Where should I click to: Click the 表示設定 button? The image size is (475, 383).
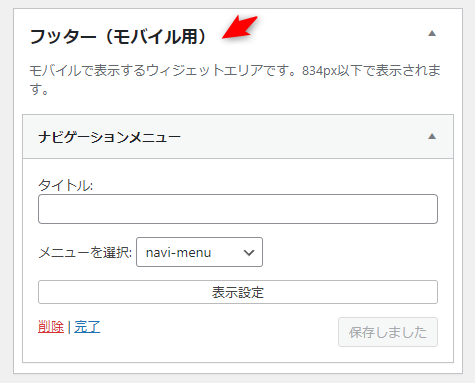[x=238, y=292]
